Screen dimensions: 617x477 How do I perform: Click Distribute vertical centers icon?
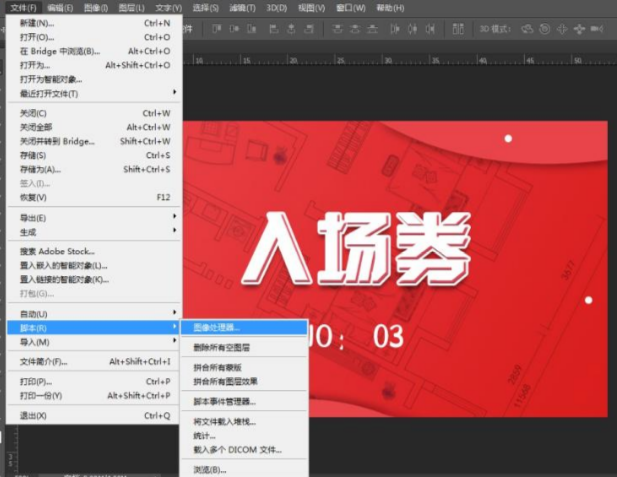355,29
